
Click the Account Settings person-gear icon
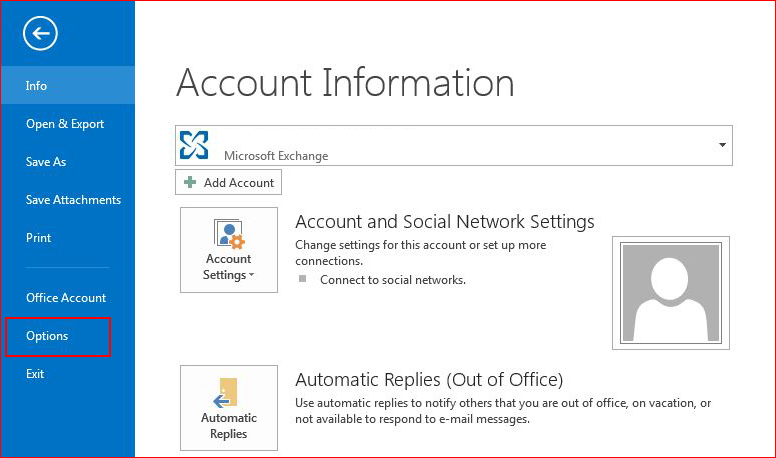pyautogui.click(x=229, y=233)
